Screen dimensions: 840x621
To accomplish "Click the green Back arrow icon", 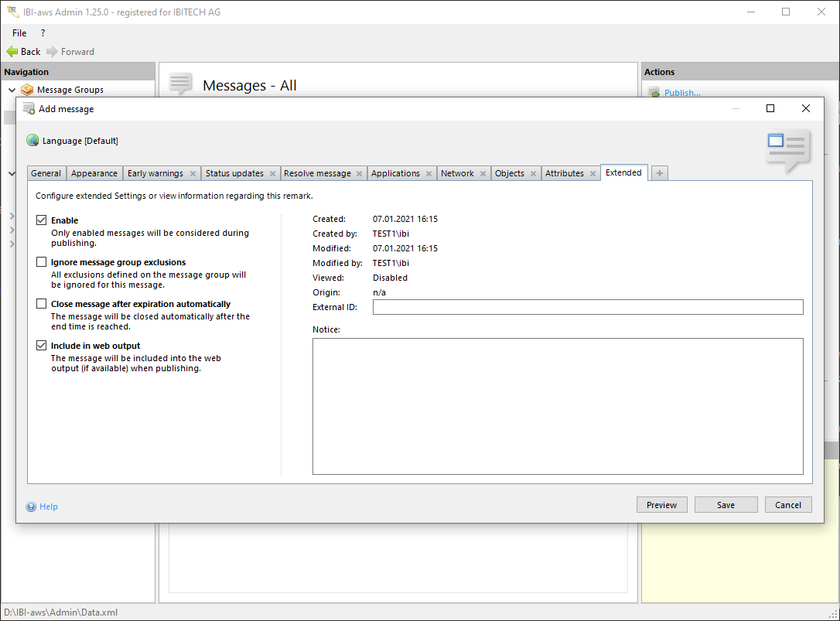I will (x=12, y=52).
